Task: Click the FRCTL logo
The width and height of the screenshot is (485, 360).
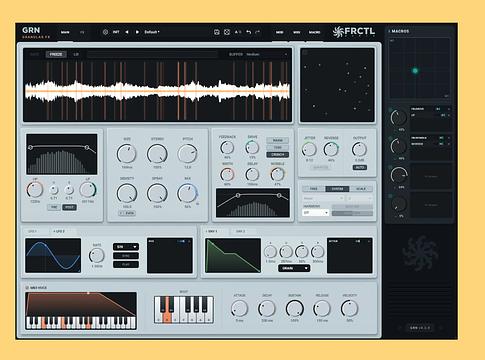Action: pos(354,32)
